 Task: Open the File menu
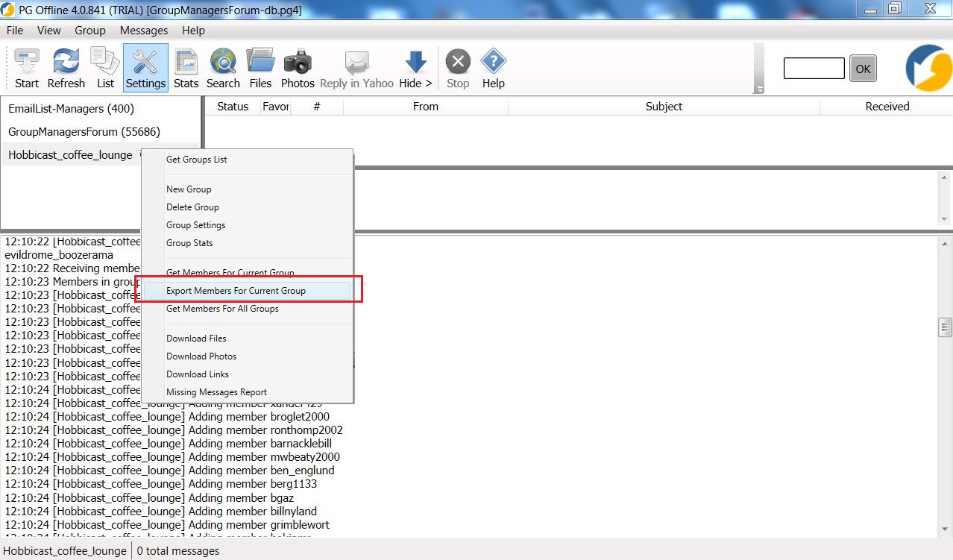click(15, 31)
